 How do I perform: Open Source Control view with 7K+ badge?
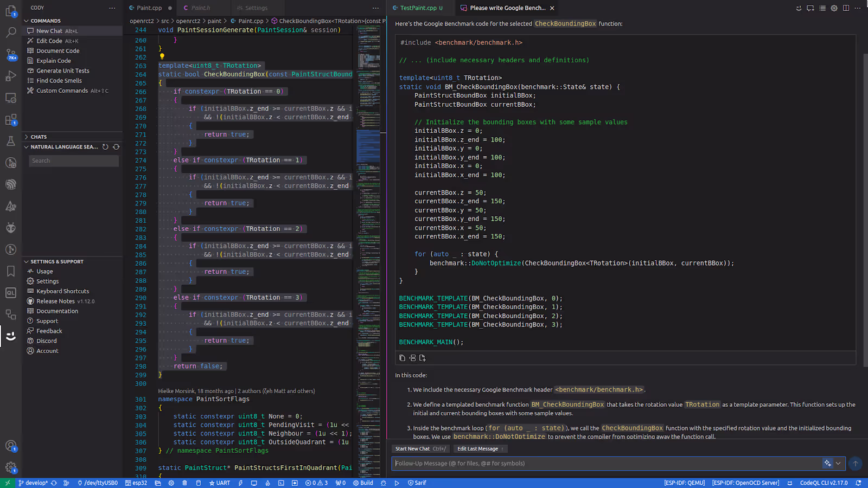[11, 54]
